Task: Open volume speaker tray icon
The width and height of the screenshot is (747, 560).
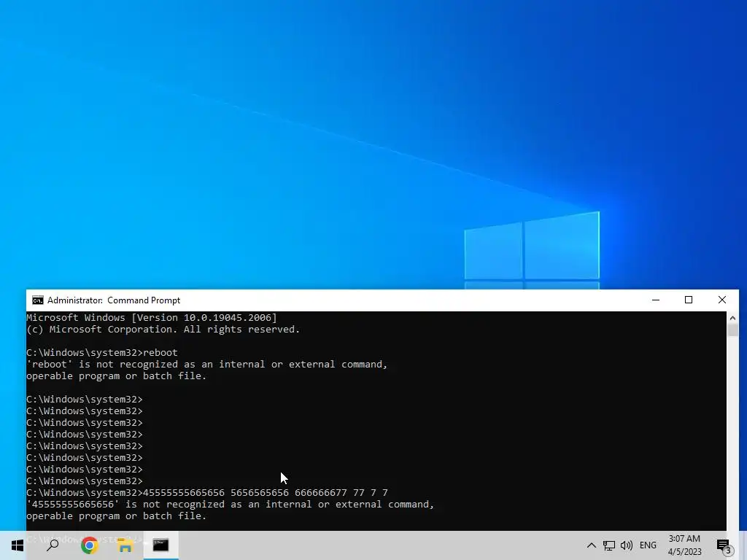Action: tap(627, 545)
